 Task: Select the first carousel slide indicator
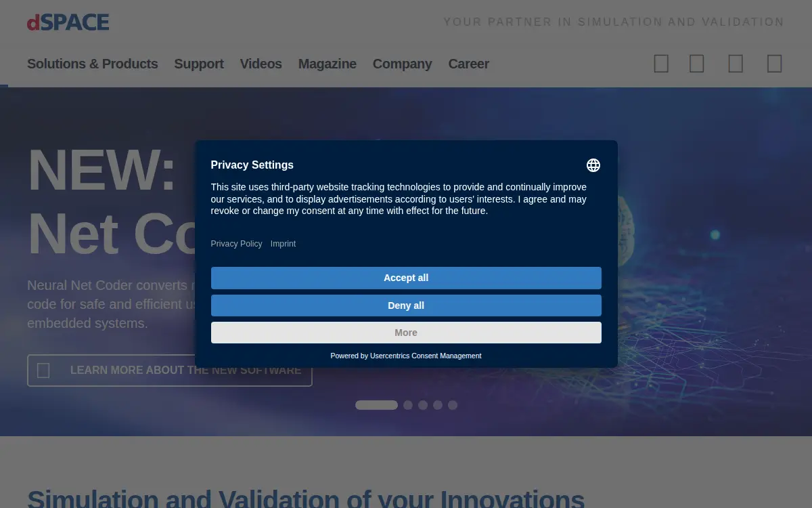tap(377, 405)
